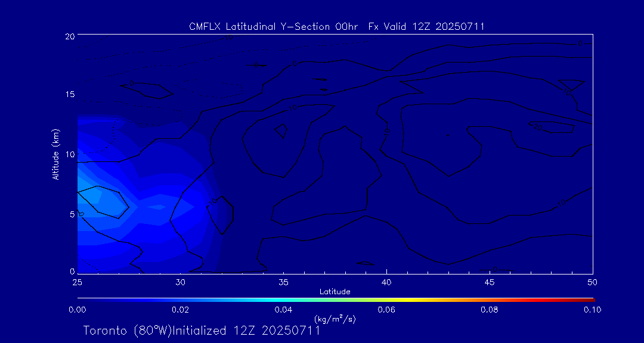
Task: Click the latitude axis tick label 30
Action: click(181, 282)
